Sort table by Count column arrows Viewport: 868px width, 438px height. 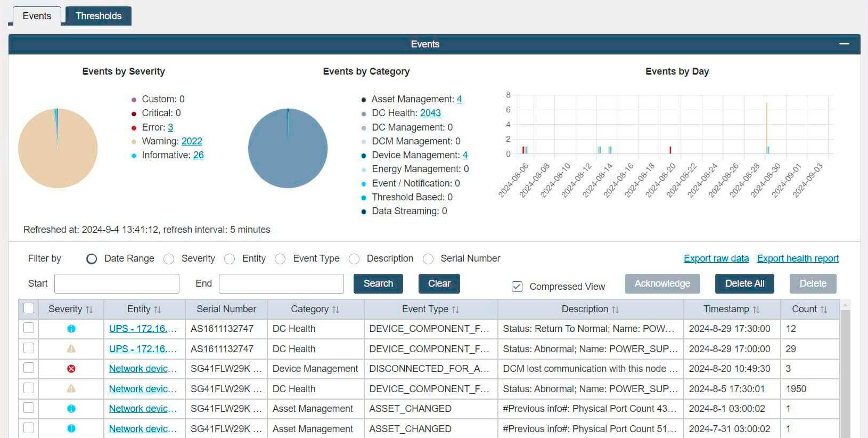tap(824, 310)
